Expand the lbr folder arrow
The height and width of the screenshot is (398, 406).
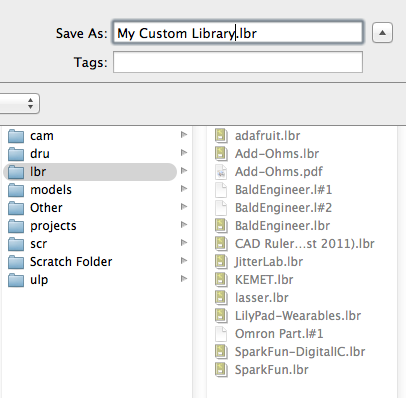tap(184, 171)
